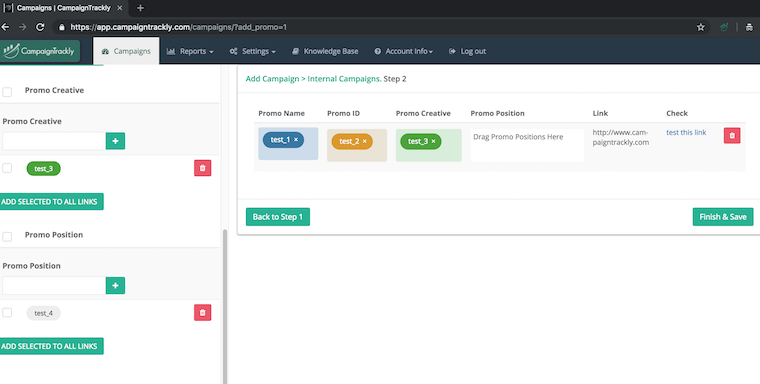Click the 'test this link' link
This screenshot has width=760, height=384.
686,132
